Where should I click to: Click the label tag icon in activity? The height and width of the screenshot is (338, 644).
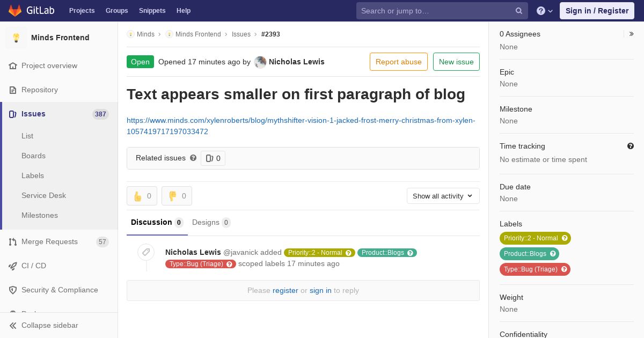pyautogui.click(x=146, y=252)
